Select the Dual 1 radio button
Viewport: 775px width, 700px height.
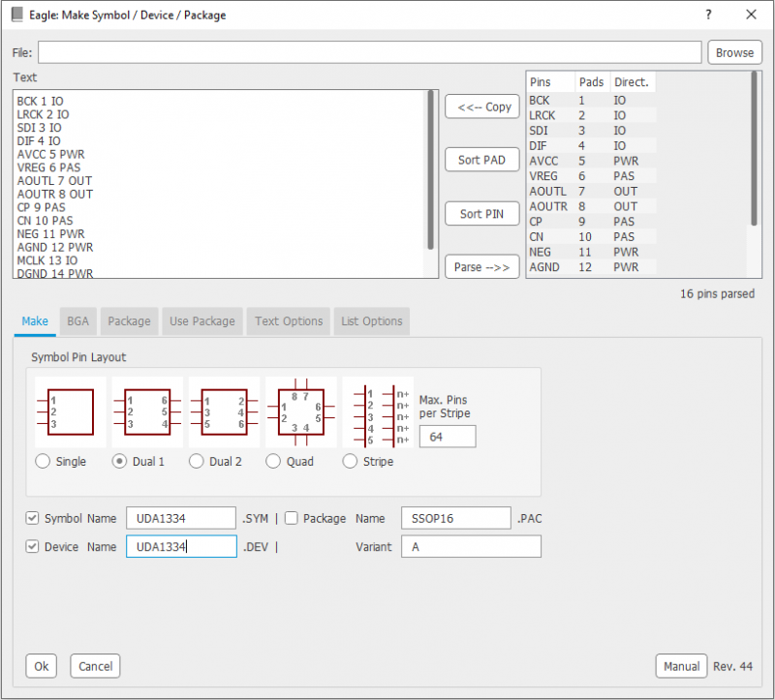[119, 462]
